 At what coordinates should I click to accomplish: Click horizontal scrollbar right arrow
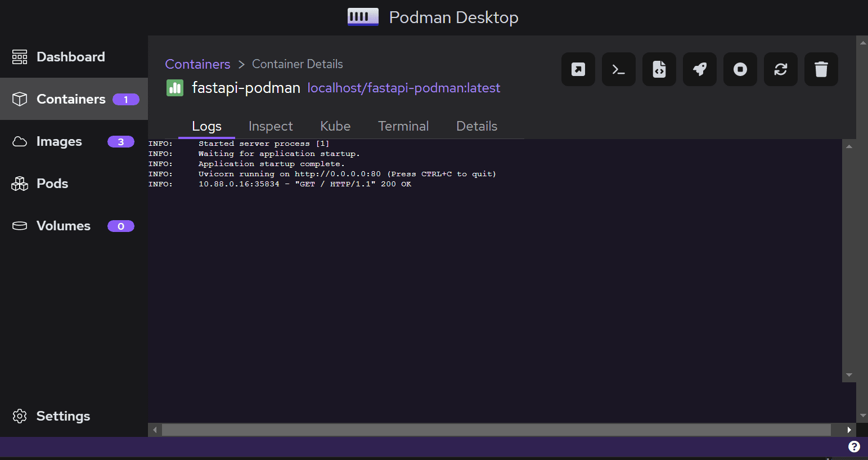(849, 430)
